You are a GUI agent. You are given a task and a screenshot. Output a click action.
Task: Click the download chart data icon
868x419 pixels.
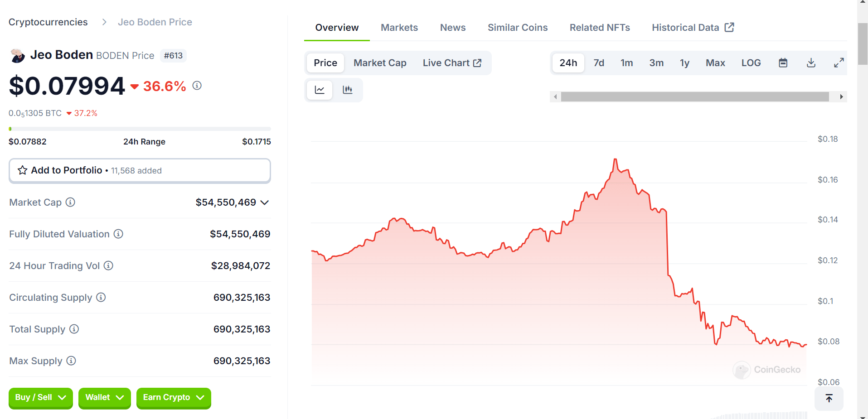click(811, 63)
